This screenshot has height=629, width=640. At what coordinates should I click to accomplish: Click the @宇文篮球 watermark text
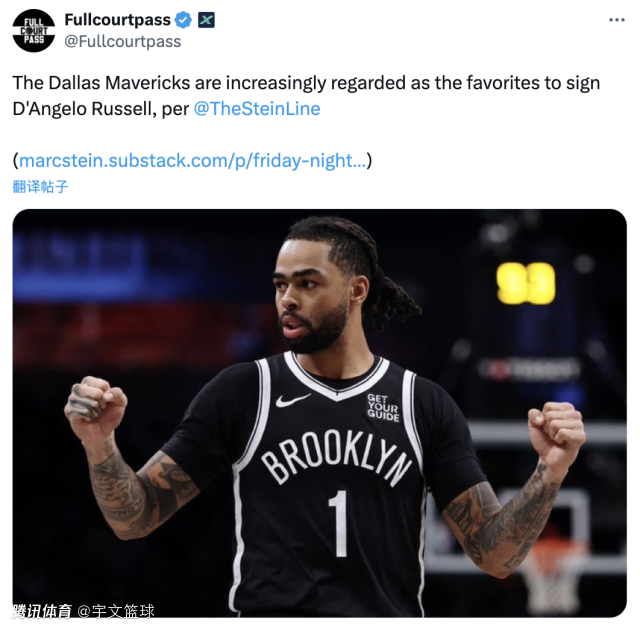pyautogui.click(x=116, y=611)
